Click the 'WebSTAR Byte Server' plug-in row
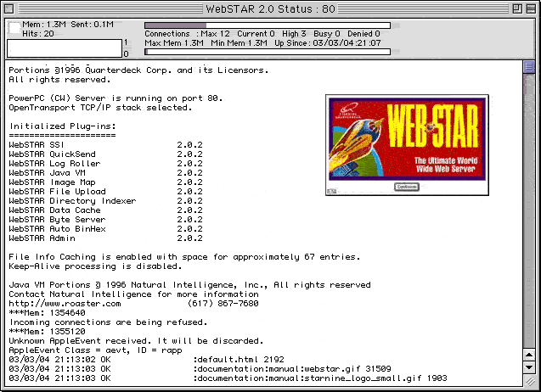This screenshot has width=541, height=392. coord(105,219)
